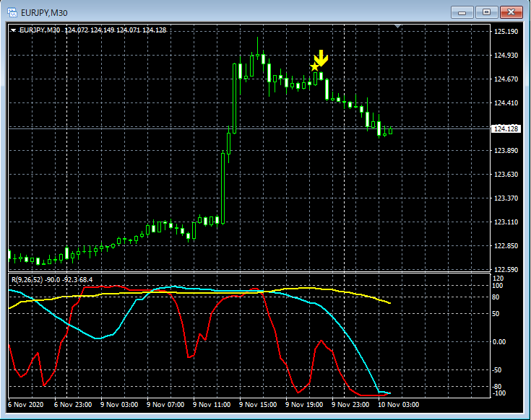
Task: Expand the chart symbol dropdown triangle
Action: coord(13,30)
